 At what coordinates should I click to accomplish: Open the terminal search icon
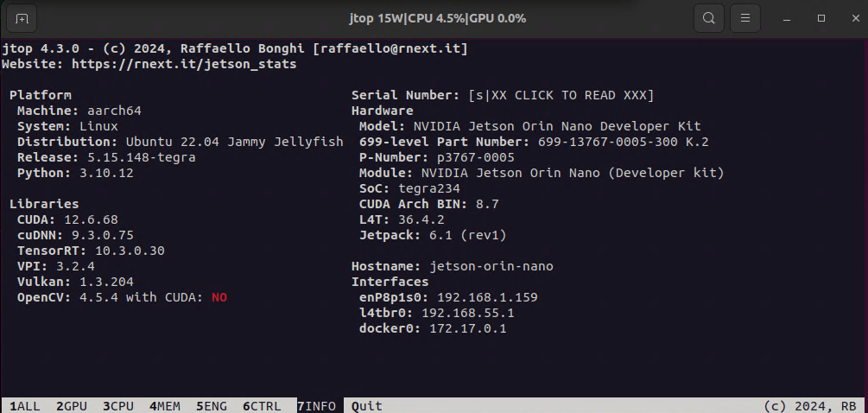click(x=708, y=18)
